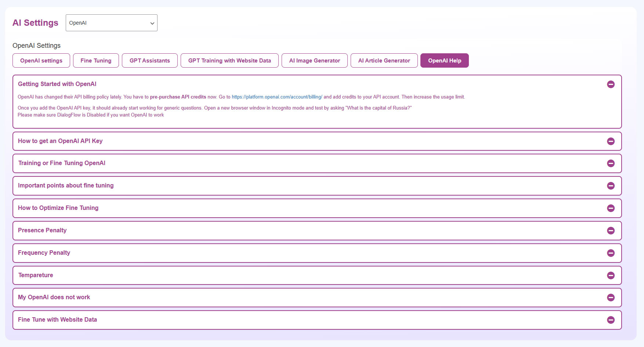This screenshot has height=347, width=644.
Task: Open the Fine Tuning tab
Action: (96, 61)
